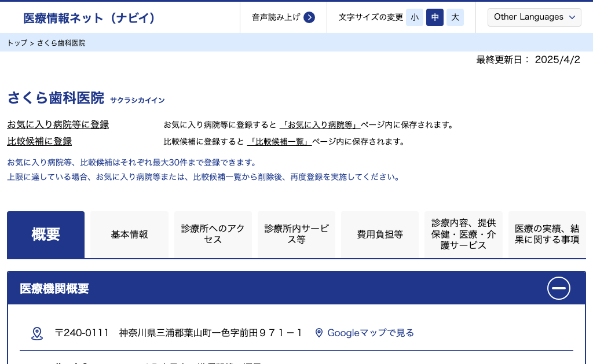The height and width of the screenshot is (364, 593).
Task: Switch to the 費用負担等 tab
Action: pyautogui.click(x=380, y=234)
